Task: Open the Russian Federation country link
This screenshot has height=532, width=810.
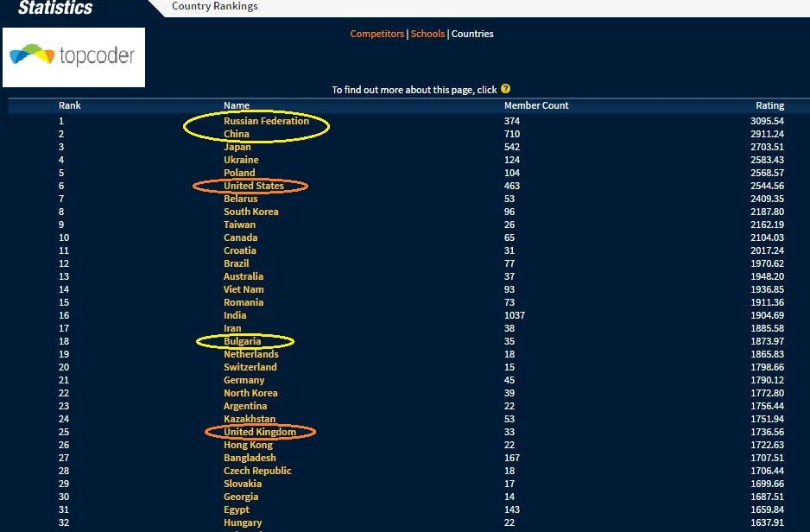Action: point(266,121)
